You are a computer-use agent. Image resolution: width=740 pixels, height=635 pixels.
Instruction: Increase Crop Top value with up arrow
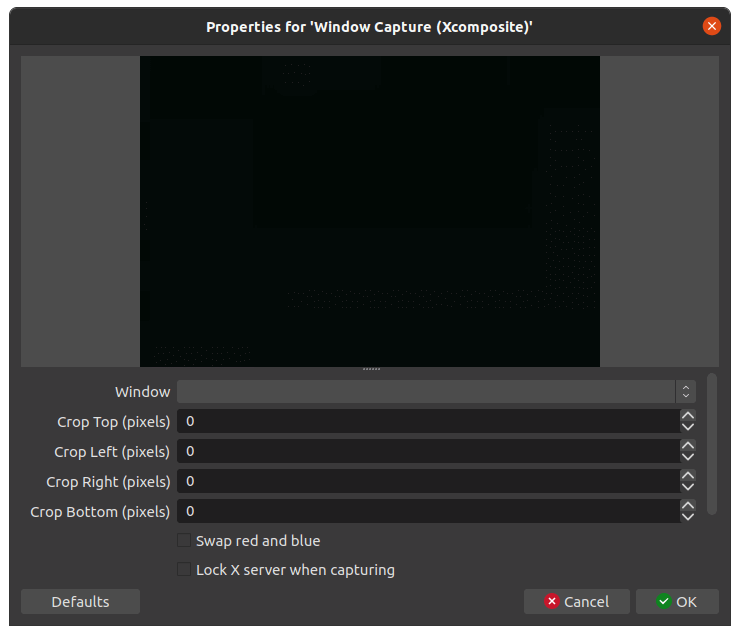point(688,416)
